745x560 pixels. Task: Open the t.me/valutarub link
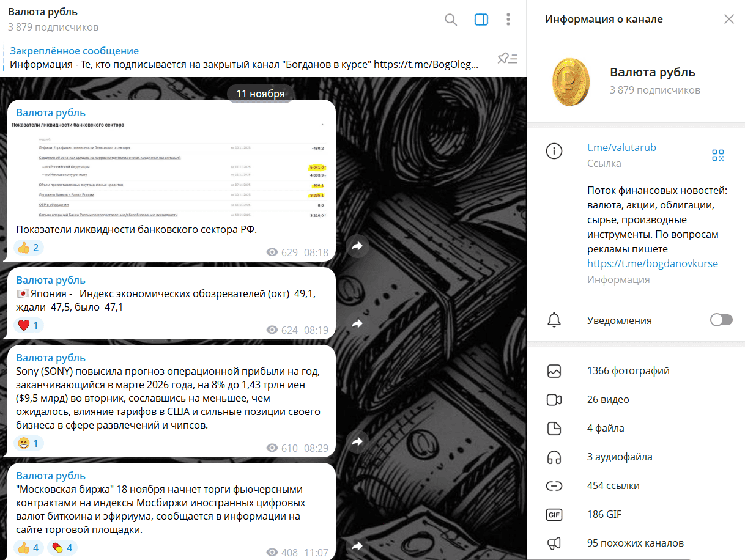pos(621,147)
